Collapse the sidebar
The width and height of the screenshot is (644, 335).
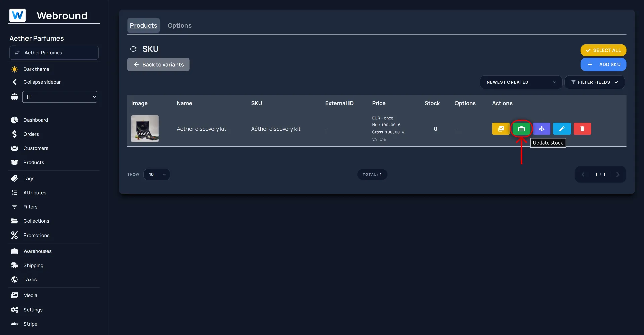coord(42,82)
